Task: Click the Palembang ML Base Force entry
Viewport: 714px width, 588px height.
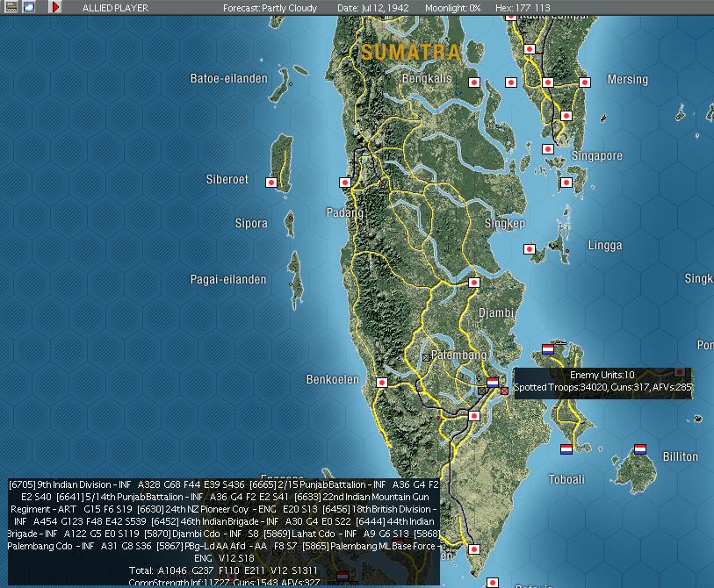Action: pos(369,546)
